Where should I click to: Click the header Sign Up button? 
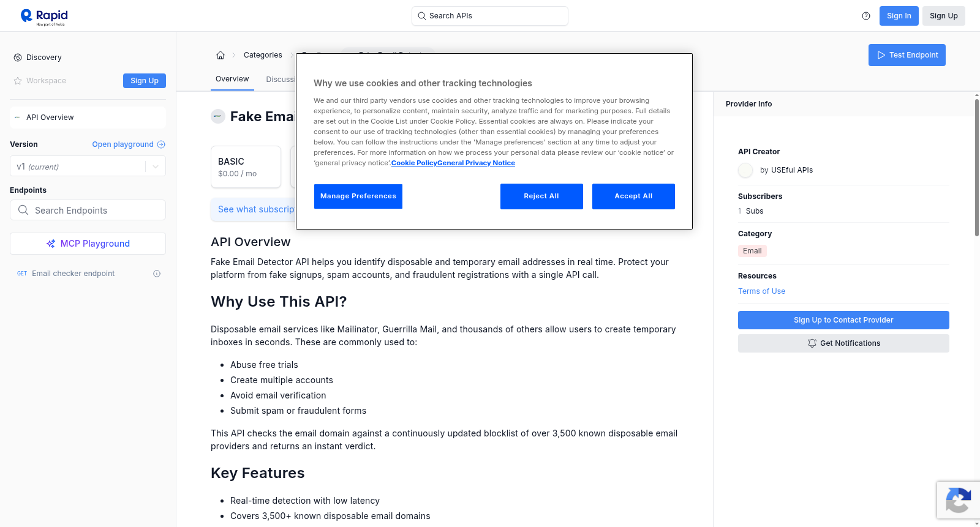[x=943, y=16]
